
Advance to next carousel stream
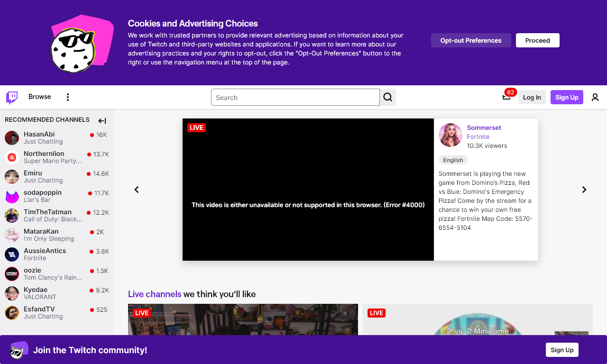(x=584, y=190)
